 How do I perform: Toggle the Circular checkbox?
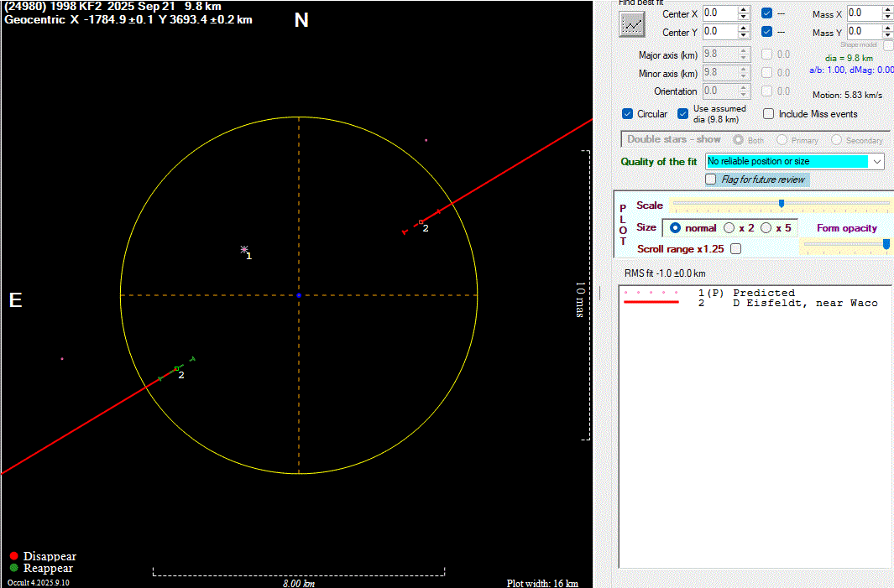pos(628,114)
